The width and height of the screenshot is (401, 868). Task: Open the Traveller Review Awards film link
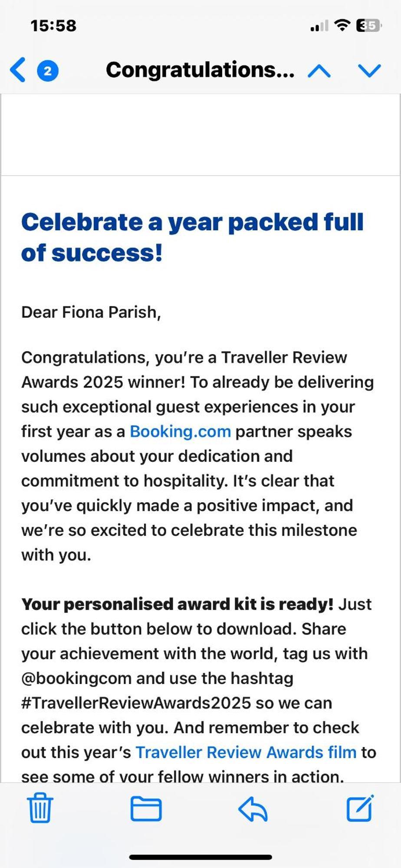pos(246,752)
